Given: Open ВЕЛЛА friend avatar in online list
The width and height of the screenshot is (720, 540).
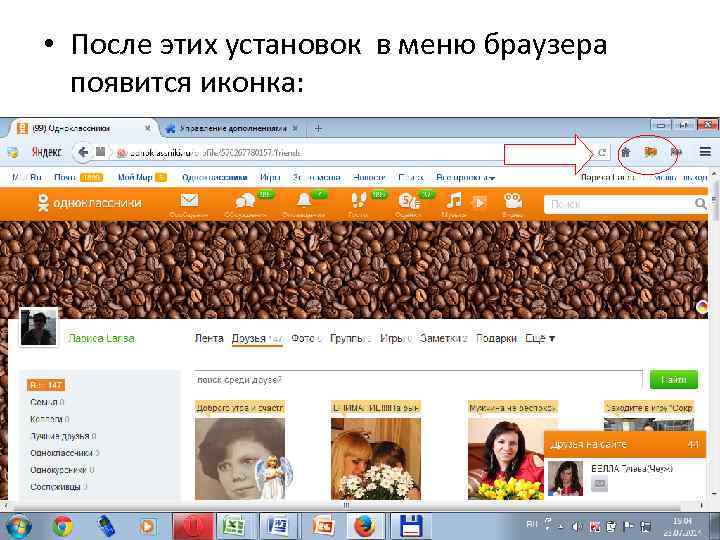Looking at the screenshot, I should tap(565, 478).
